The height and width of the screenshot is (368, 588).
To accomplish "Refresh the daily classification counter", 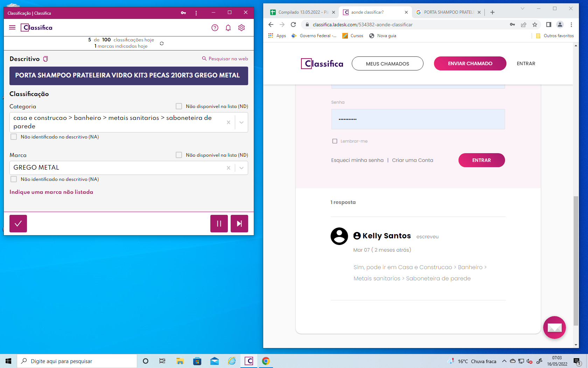I will [x=162, y=43].
